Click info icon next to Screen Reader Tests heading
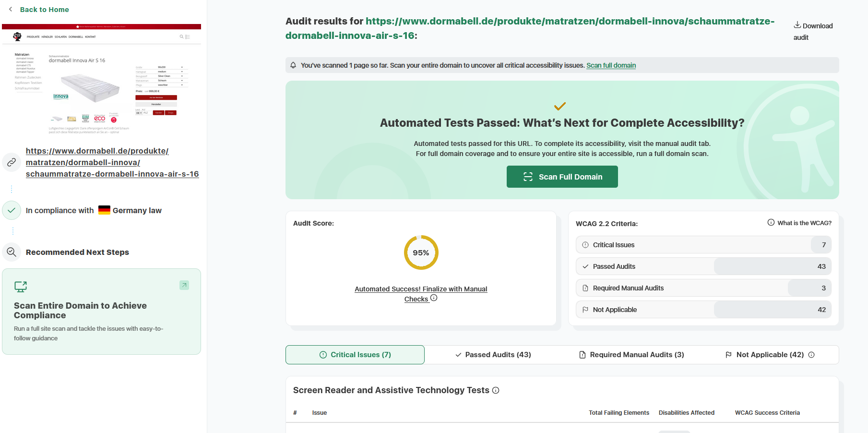Viewport: 868px width, 433px height. click(496, 390)
